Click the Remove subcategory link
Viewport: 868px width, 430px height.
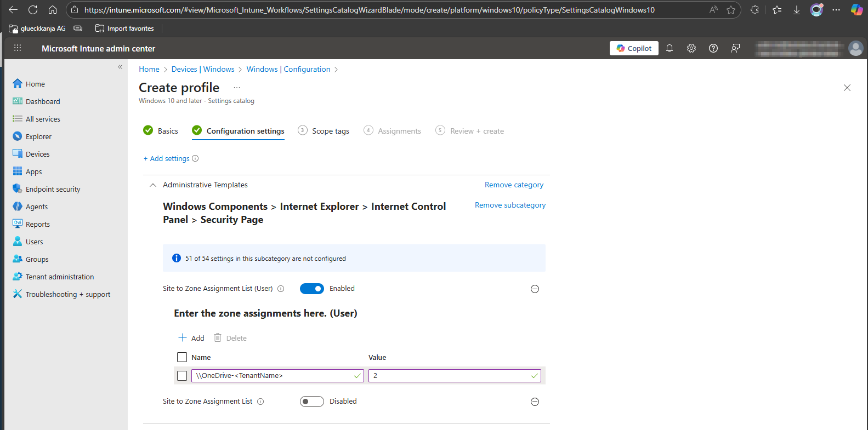(510, 205)
